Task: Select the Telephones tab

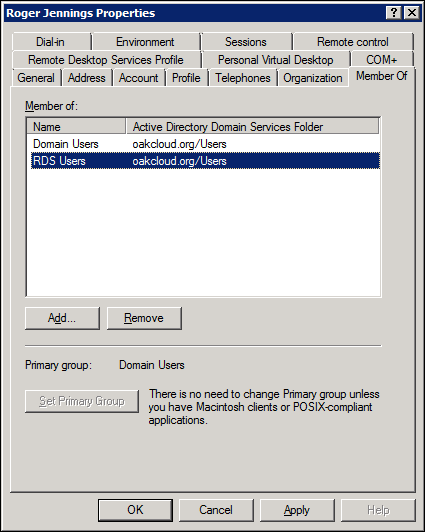Action: 243,78
